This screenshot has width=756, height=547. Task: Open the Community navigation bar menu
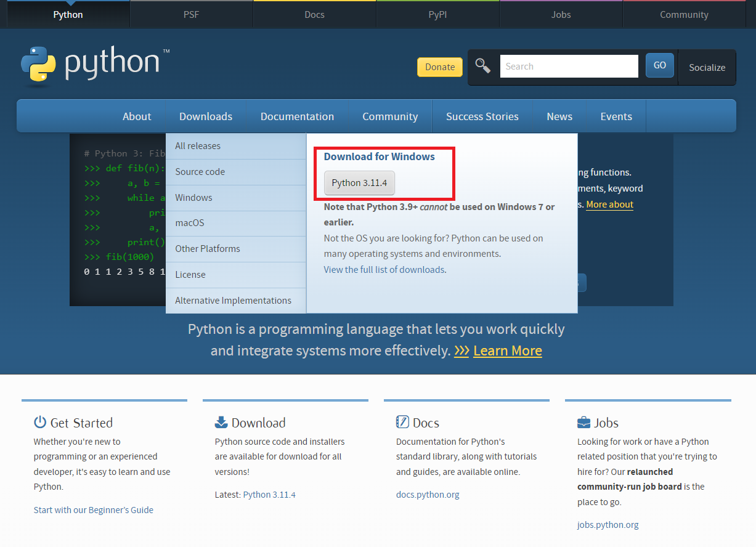coord(390,116)
